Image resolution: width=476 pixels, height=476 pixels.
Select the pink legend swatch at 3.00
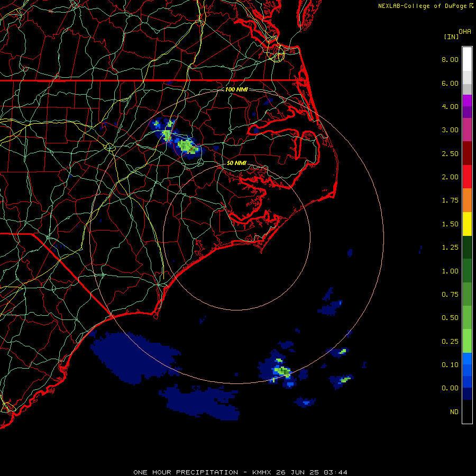point(467,130)
